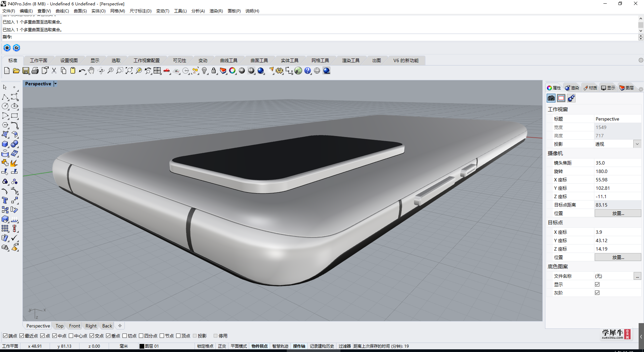Toggle 物件锁点 in the status bar

(260, 346)
